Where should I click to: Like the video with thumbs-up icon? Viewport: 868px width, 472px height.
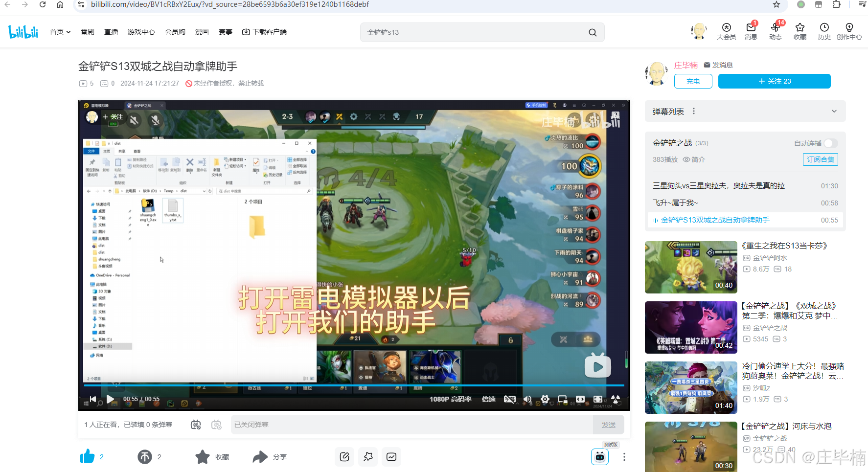tap(88, 457)
